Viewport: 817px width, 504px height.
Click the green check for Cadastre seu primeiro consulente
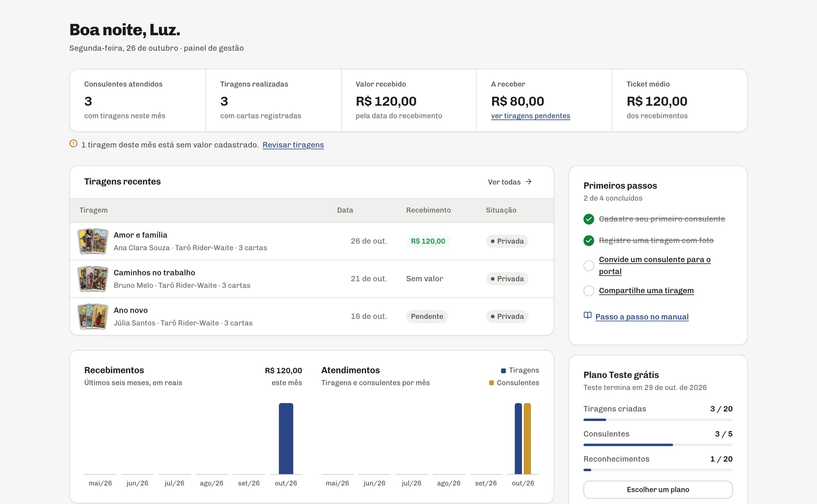(x=589, y=219)
